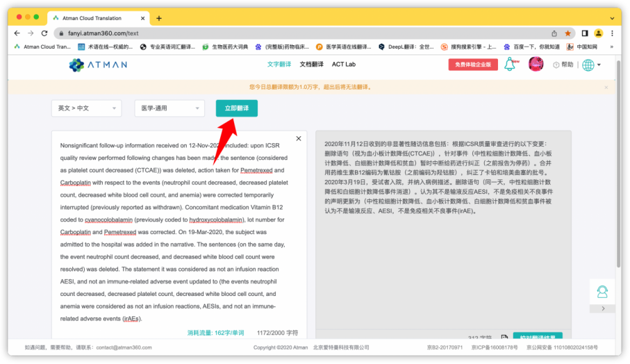The height and width of the screenshot is (364, 630).
Task: Open the DeepL翻译 bookmark
Action: coord(406,47)
